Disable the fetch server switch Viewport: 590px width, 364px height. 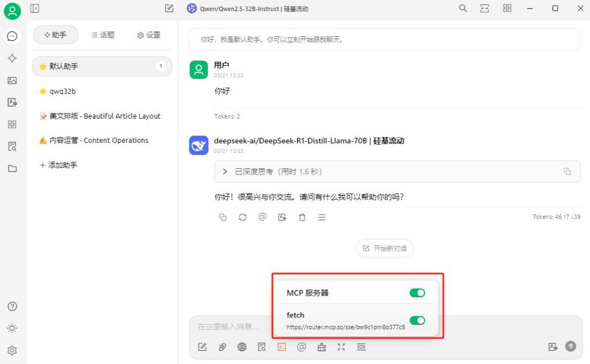tap(417, 320)
